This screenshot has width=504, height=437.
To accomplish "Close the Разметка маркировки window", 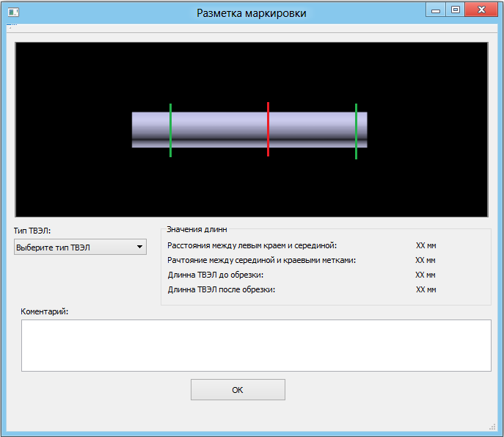I will coord(481,10).
